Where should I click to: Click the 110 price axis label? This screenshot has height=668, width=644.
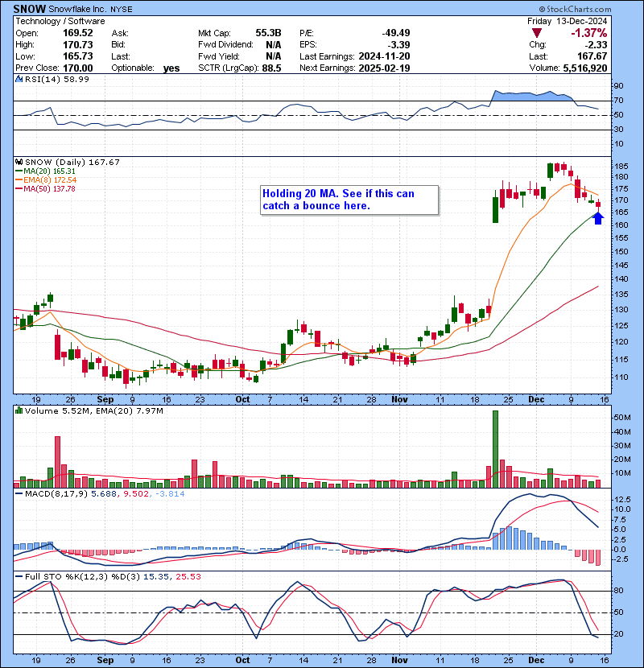(x=621, y=377)
